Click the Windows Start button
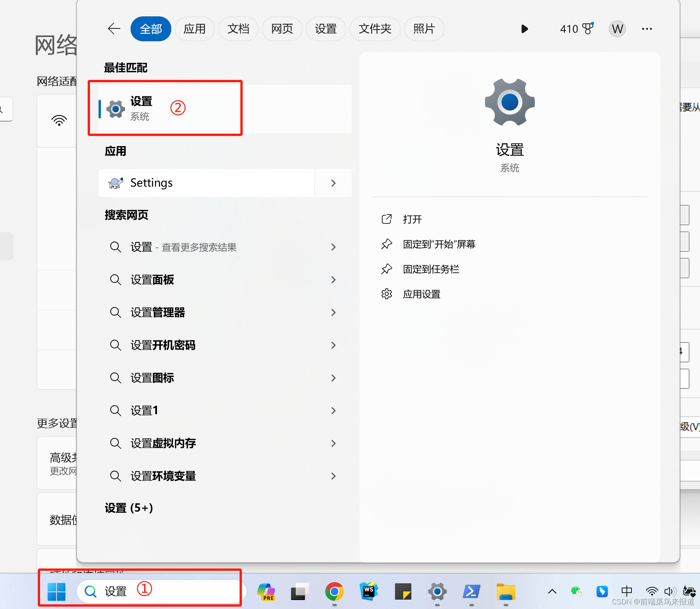The height and width of the screenshot is (609, 700). coord(56,591)
